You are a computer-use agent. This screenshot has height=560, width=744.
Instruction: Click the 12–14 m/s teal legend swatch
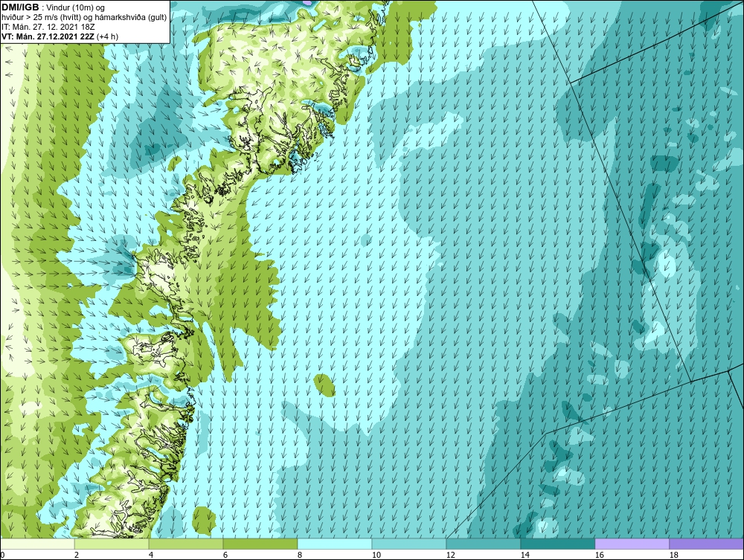click(483, 544)
